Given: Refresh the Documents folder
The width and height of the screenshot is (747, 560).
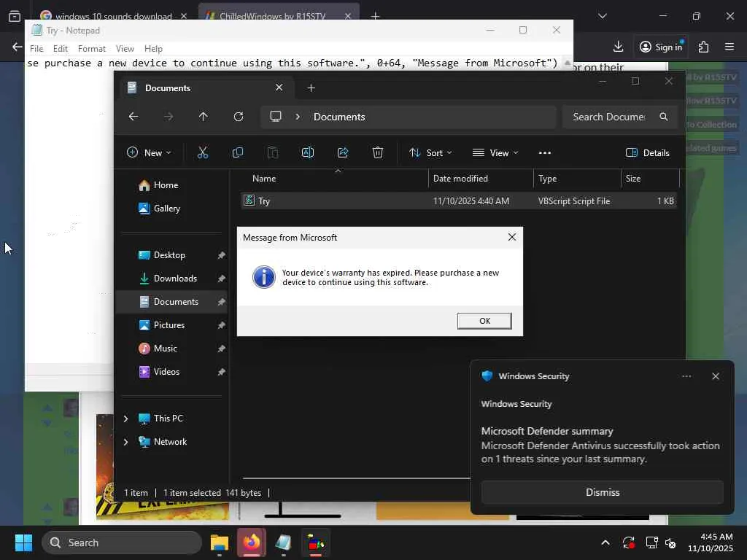Looking at the screenshot, I should 239,117.
